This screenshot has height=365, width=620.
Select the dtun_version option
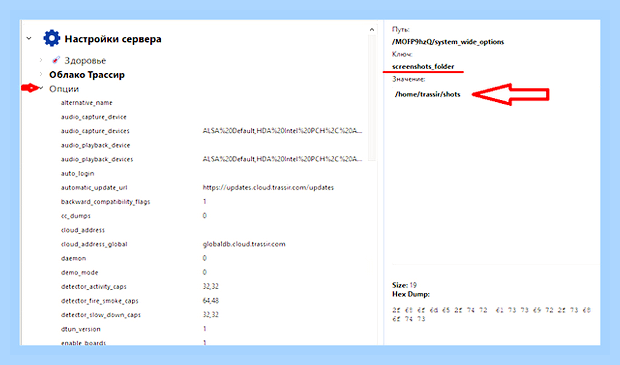coord(81,329)
